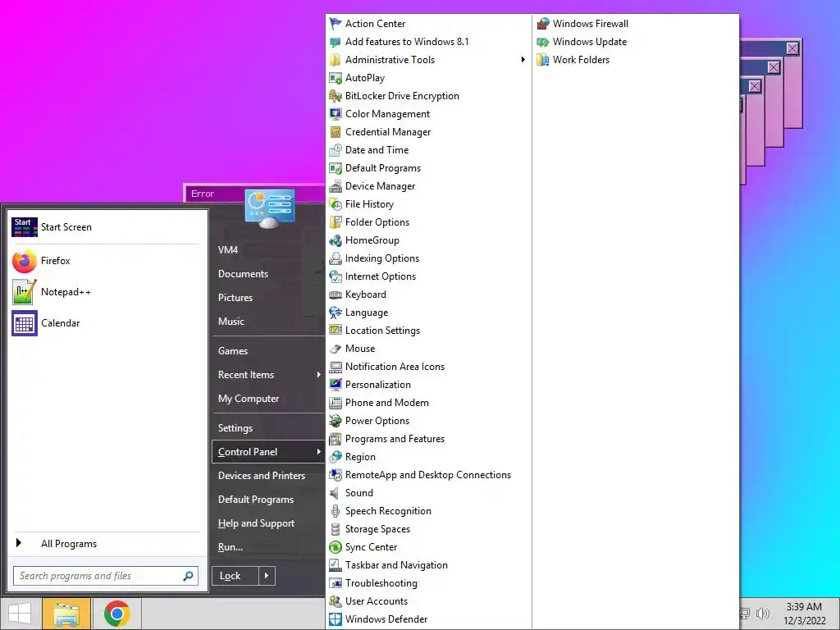Viewport: 840px width, 630px height.
Task: Click the Language icon
Action: pyautogui.click(x=336, y=313)
